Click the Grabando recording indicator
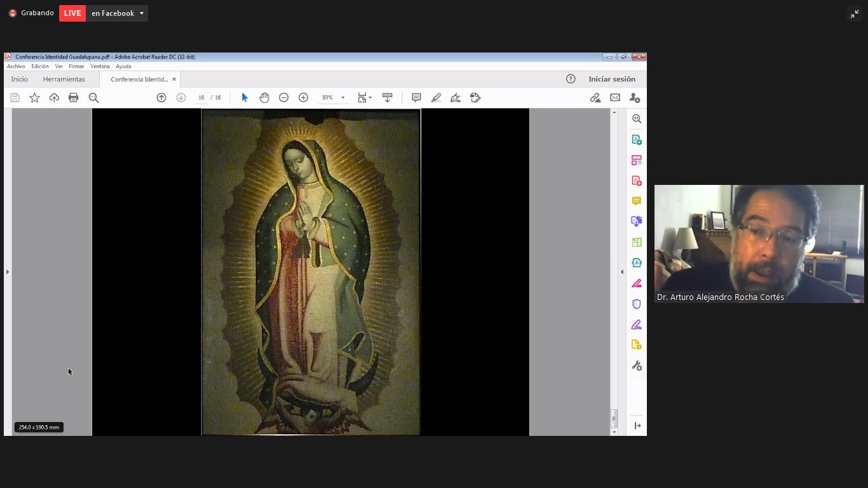The width and height of the screenshot is (868, 488). (x=31, y=13)
